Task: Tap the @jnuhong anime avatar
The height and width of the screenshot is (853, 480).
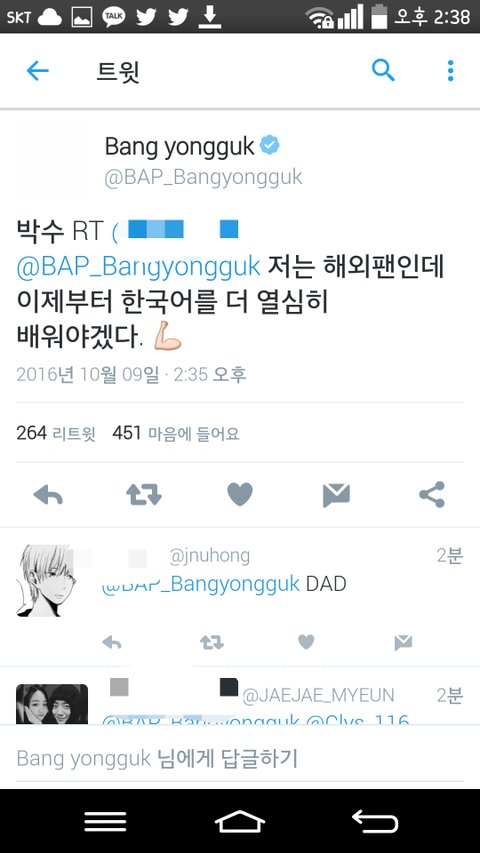Action: [x=48, y=581]
